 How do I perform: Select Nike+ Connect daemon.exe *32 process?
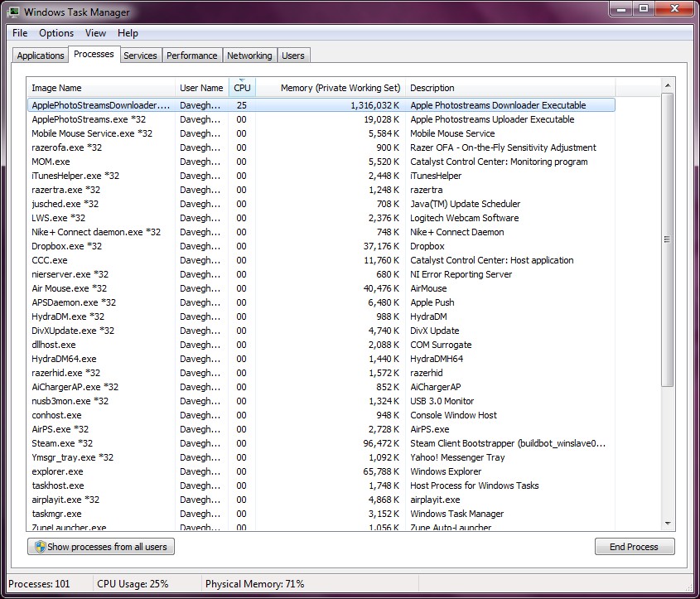pyautogui.click(x=321, y=232)
